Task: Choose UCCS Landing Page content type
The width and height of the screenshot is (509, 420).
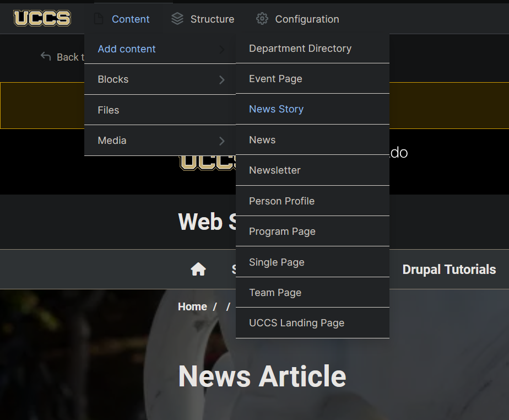Action: pos(312,323)
